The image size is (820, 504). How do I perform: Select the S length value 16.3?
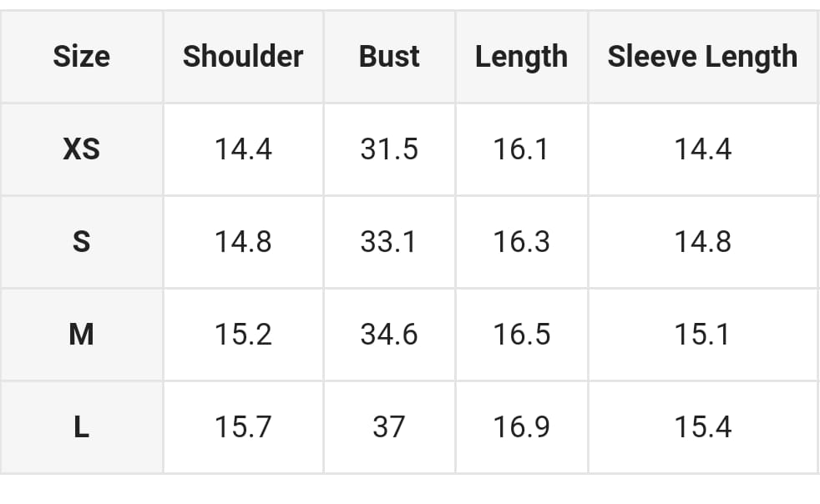click(521, 242)
